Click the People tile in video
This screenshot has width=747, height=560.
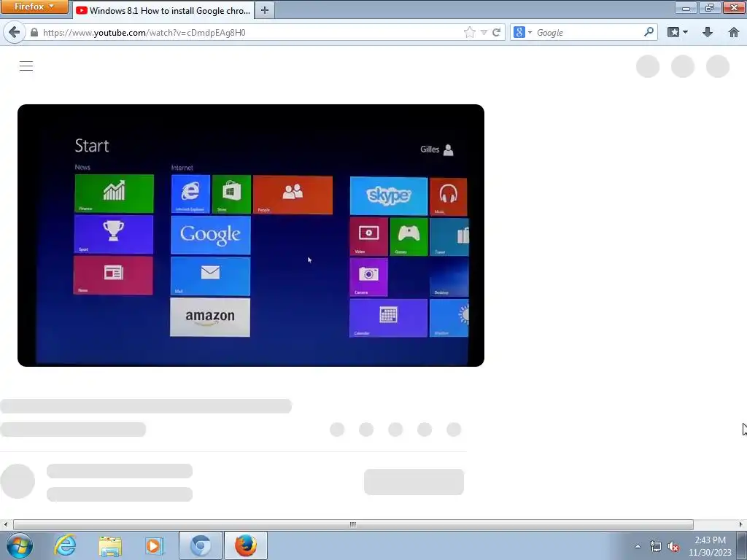tap(293, 195)
